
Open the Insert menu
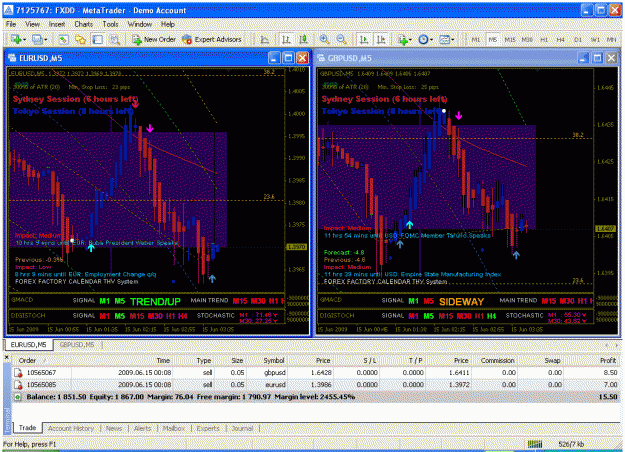(x=57, y=24)
